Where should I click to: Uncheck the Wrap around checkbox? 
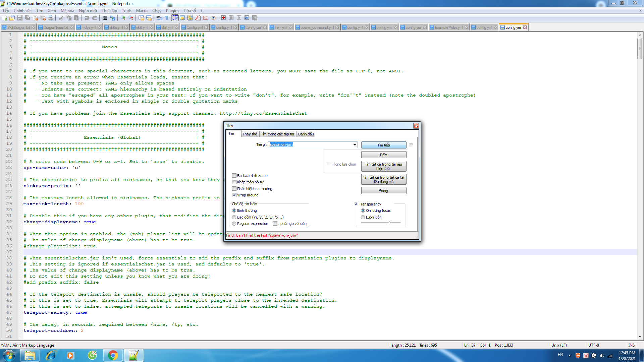coord(234,195)
